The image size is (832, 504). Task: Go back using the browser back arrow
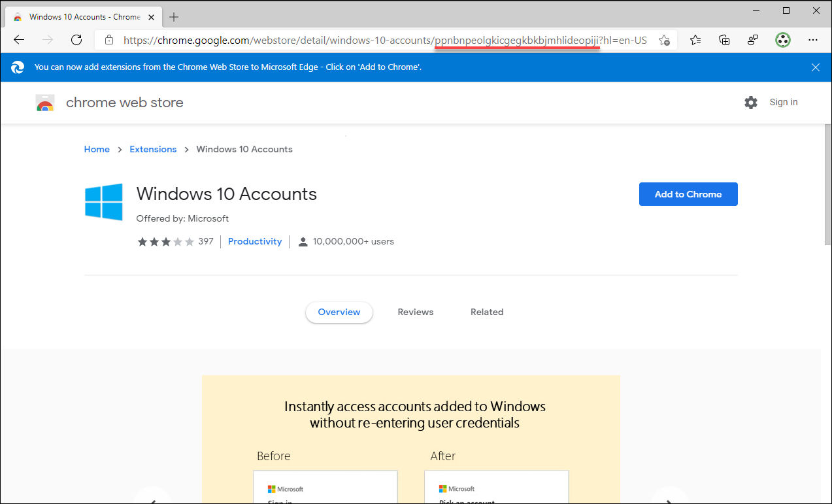[19, 40]
